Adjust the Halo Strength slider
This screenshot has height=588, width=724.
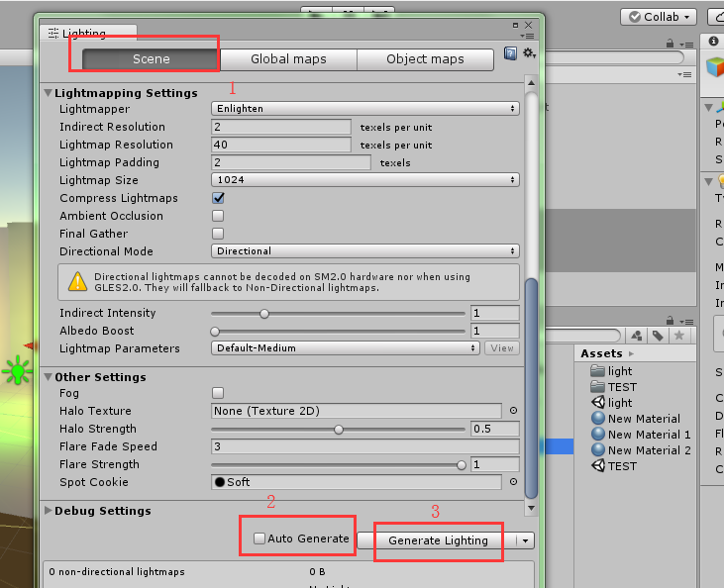[x=338, y=430]
